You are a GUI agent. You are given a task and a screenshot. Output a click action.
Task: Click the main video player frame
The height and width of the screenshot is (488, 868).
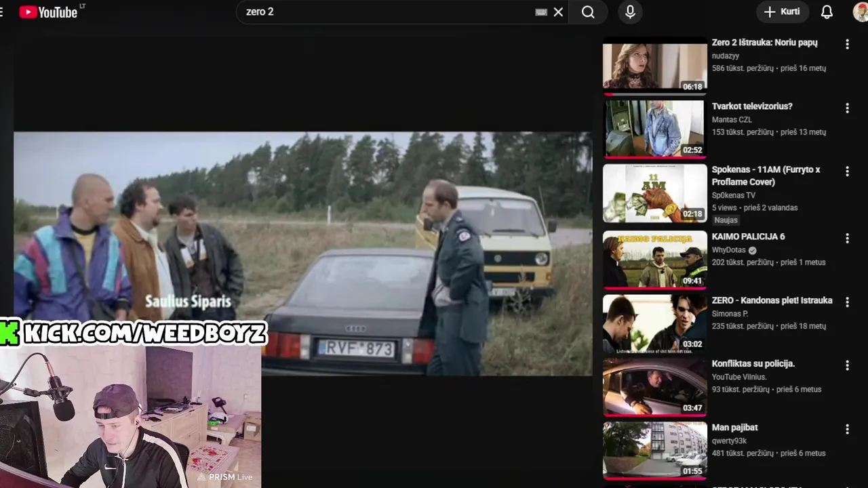[302, 253]
